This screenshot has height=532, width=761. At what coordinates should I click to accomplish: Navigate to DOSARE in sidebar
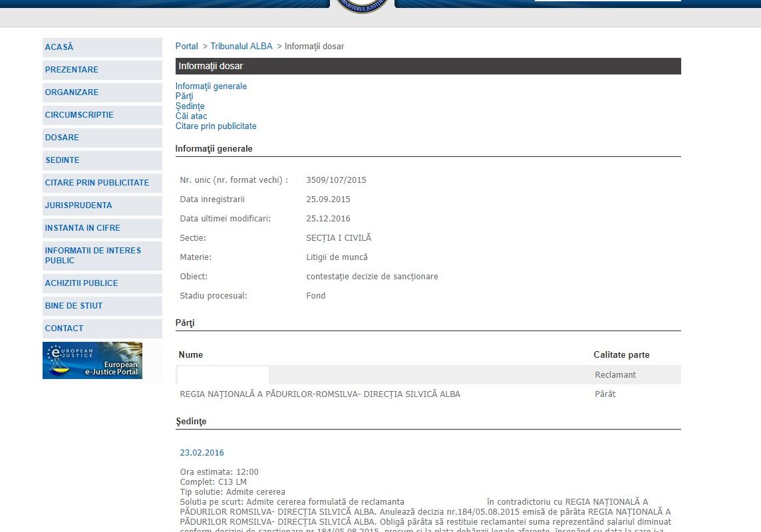pyautogui.click(x=62, y=138)
